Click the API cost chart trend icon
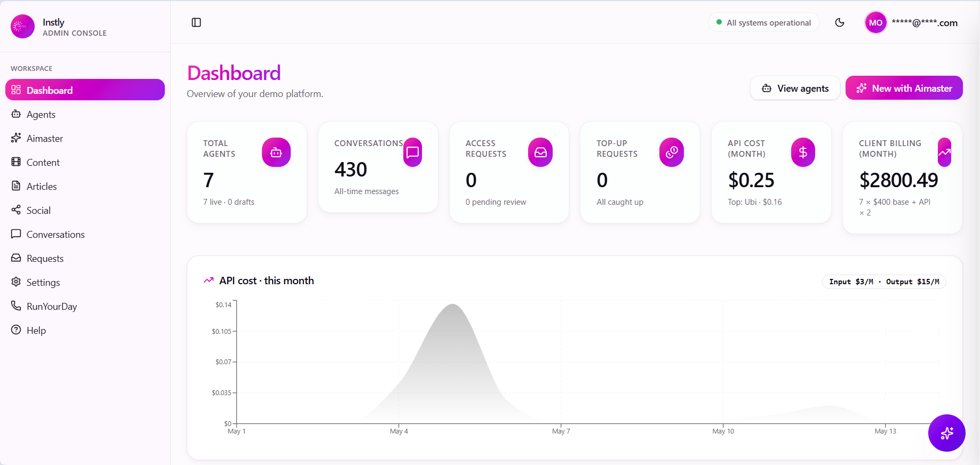The image size is (980, 465). (209, 280)
